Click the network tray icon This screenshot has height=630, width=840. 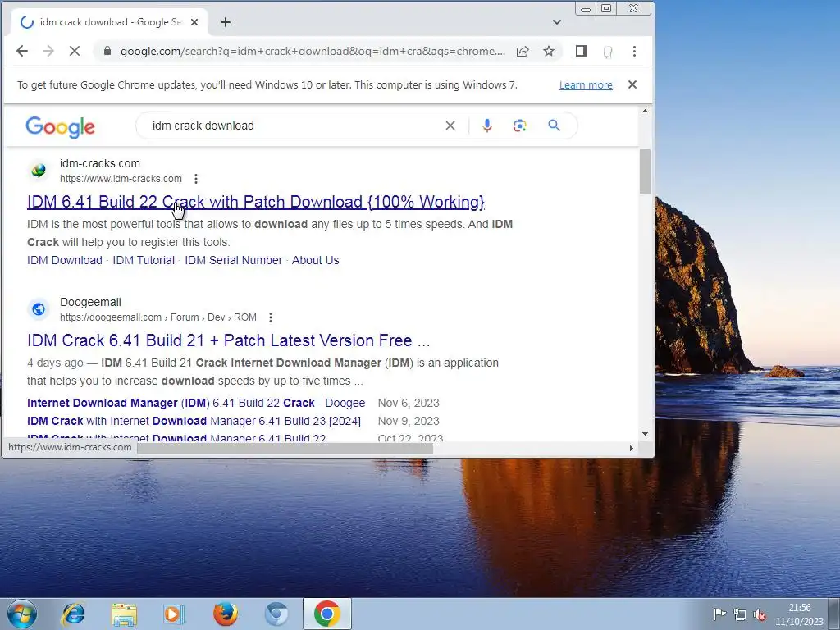click(739, 614)
